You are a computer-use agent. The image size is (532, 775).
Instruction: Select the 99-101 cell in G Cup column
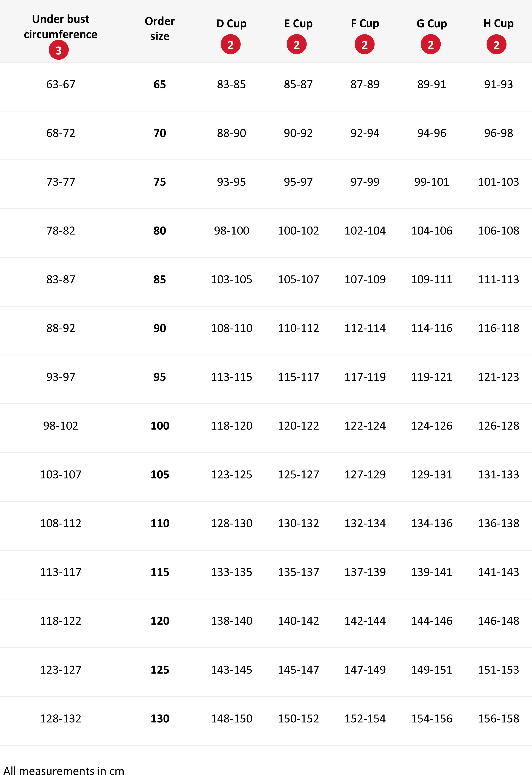(x=432, y=182)
